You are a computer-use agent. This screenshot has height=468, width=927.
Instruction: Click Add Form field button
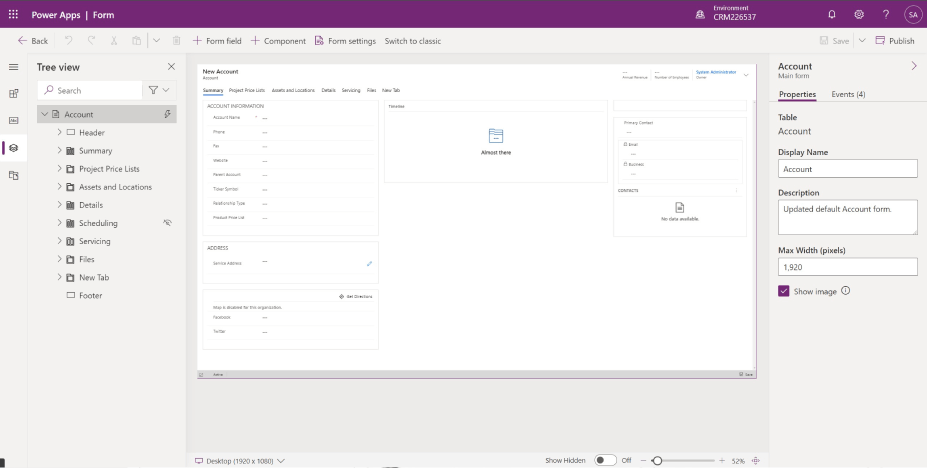click(217, 40)
